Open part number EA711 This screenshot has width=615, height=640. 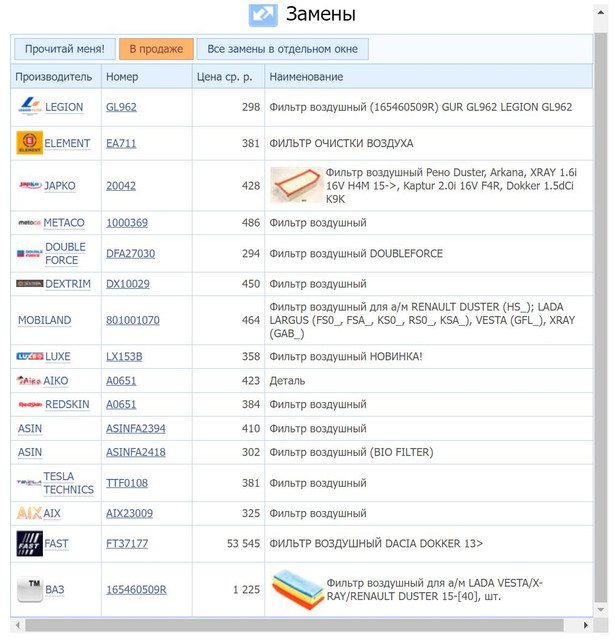pyautogui.click(x=121, y=143)
